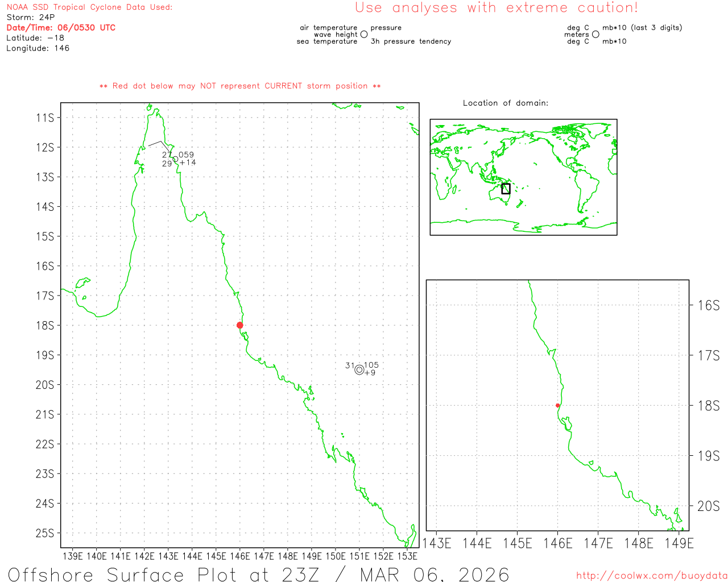
Task: Click the 18S latitude label on main map
Action: (45, 326)
